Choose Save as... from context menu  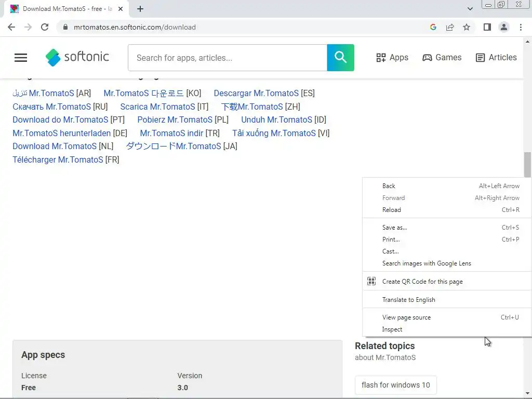coord(447,228)
